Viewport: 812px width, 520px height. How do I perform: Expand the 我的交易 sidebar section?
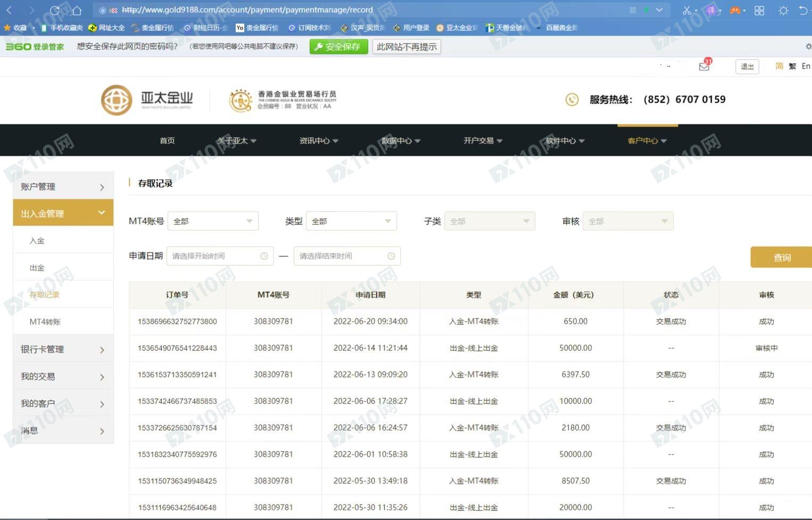(63, 376)
